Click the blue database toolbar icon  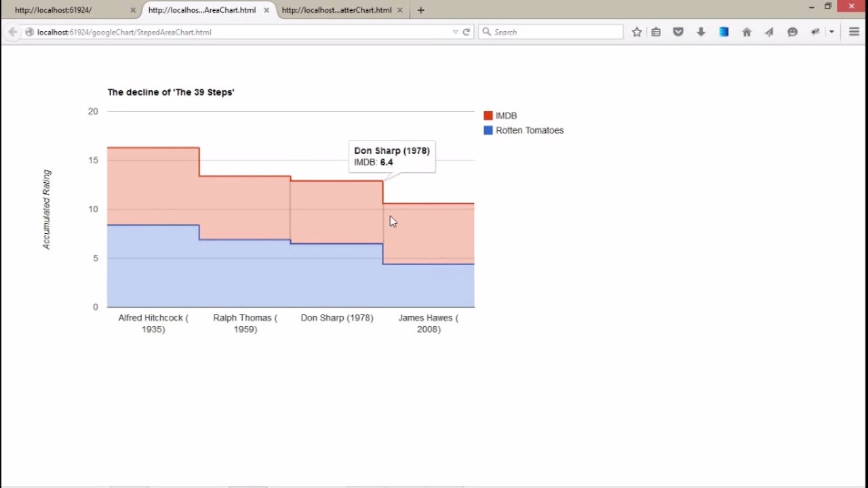click(724, 32)
